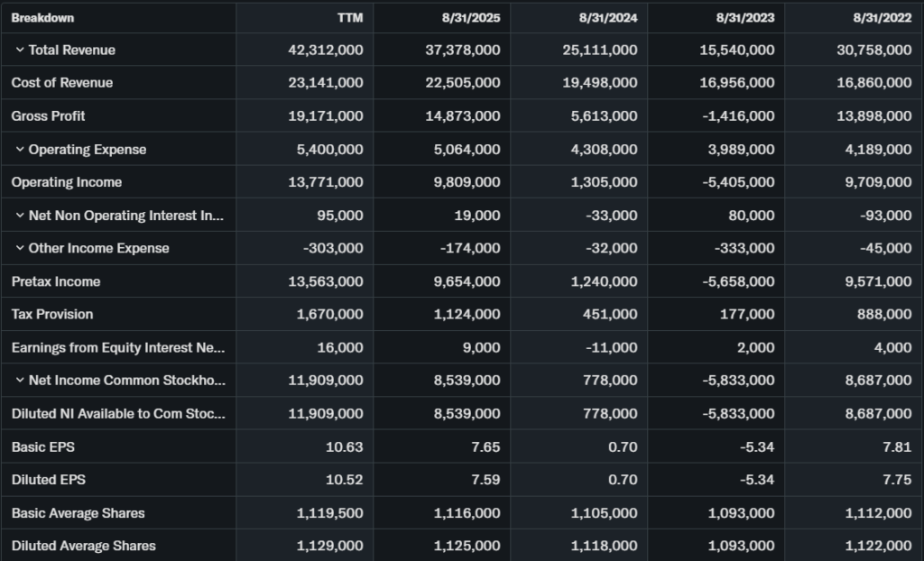Expand Net Income Common Stockholders row
The height and width of the screenshot is (561, 924).
coord(19,381)
